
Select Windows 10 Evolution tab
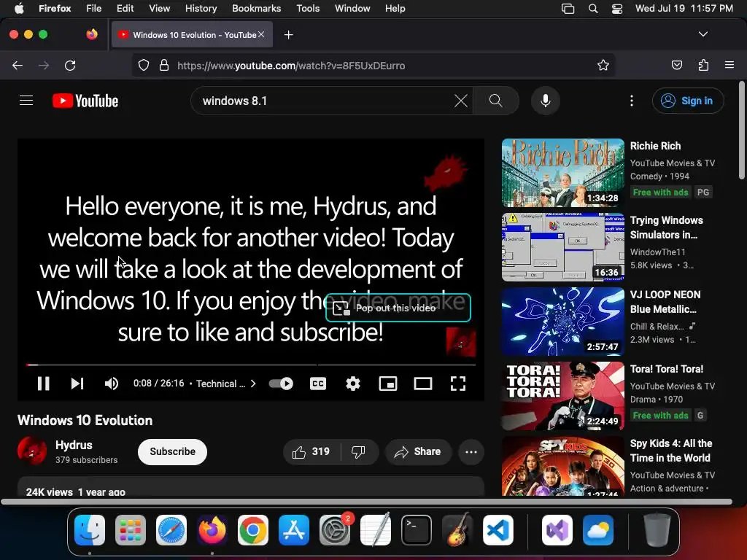(x=192, y=34)
